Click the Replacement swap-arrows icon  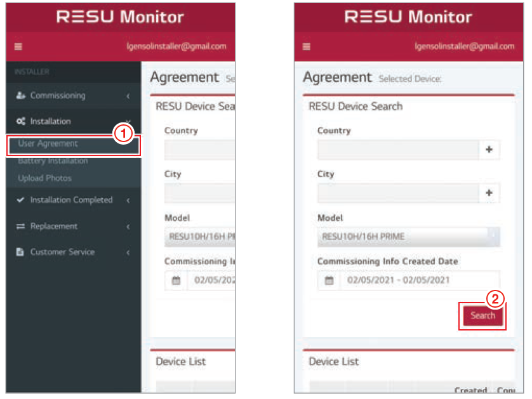coord(20,226)
